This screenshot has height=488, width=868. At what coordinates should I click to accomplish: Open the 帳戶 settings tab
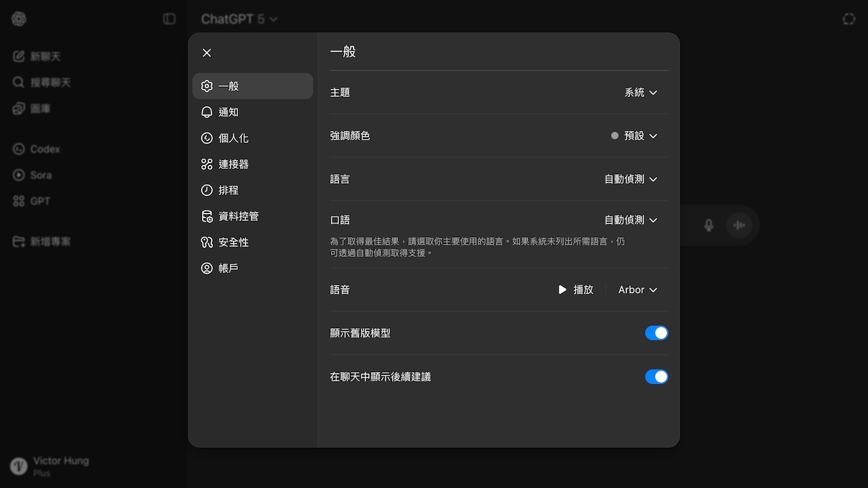point(252,268)
